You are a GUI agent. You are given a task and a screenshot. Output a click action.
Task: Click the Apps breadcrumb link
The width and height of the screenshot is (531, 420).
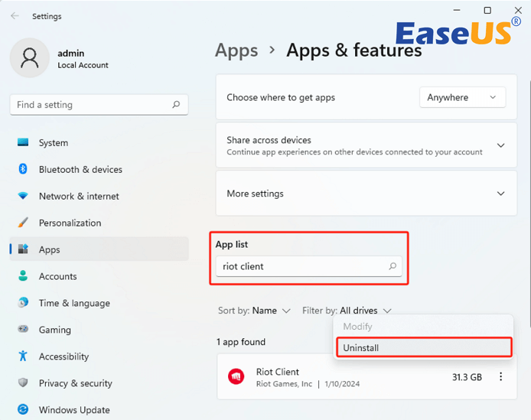(236, 50)
